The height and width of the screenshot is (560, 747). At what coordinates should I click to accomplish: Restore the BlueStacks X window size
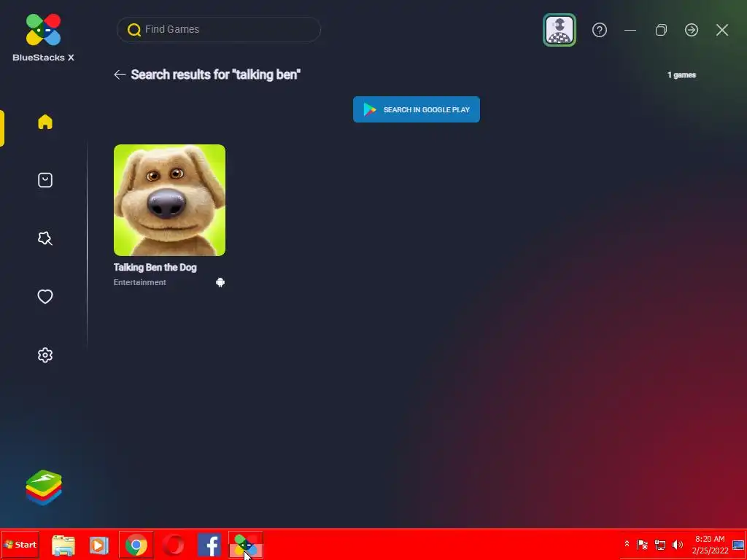point(661,30)
